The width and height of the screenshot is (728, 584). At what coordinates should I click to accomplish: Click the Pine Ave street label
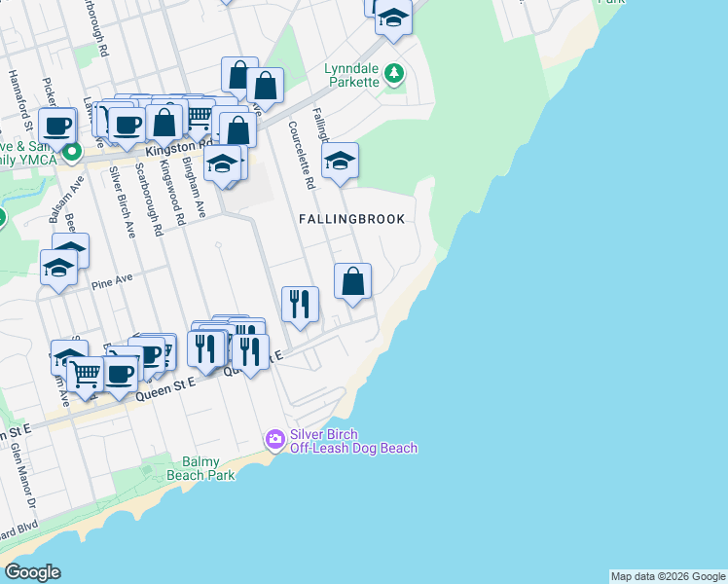pyautogui.click(x=112, y=282)
